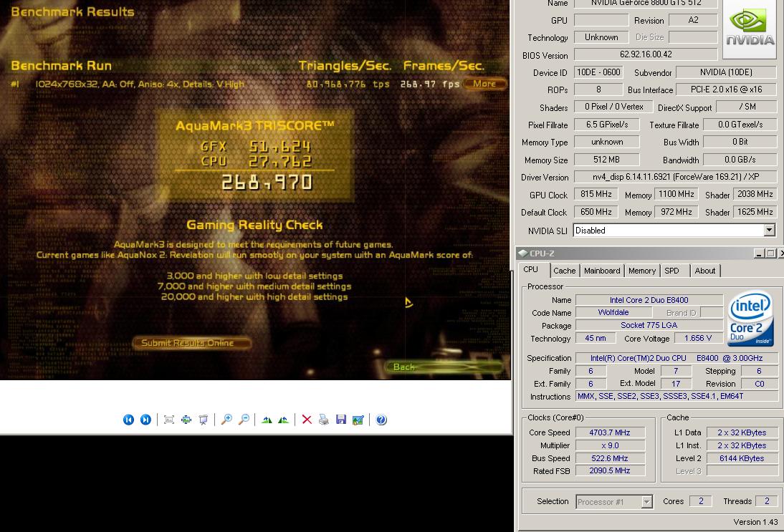This screenshot has width=784, height=532.
Task: Click Revision A2 field in GPU-Z
Action: [693, 20]
